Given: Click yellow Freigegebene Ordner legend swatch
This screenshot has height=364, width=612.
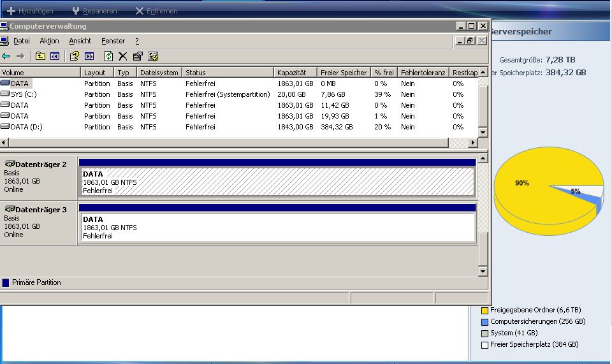Looking at the screenshot, I should coord(484,310).
